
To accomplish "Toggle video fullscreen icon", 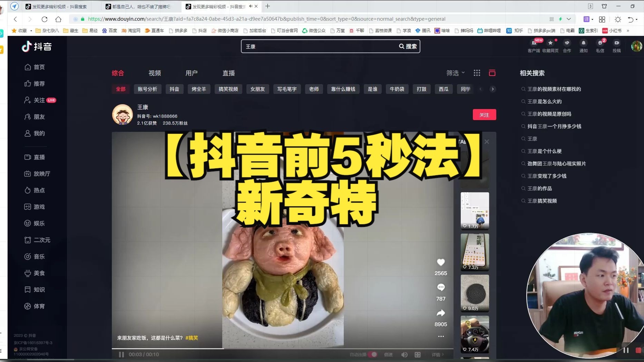I will click(x=418, y=354).
